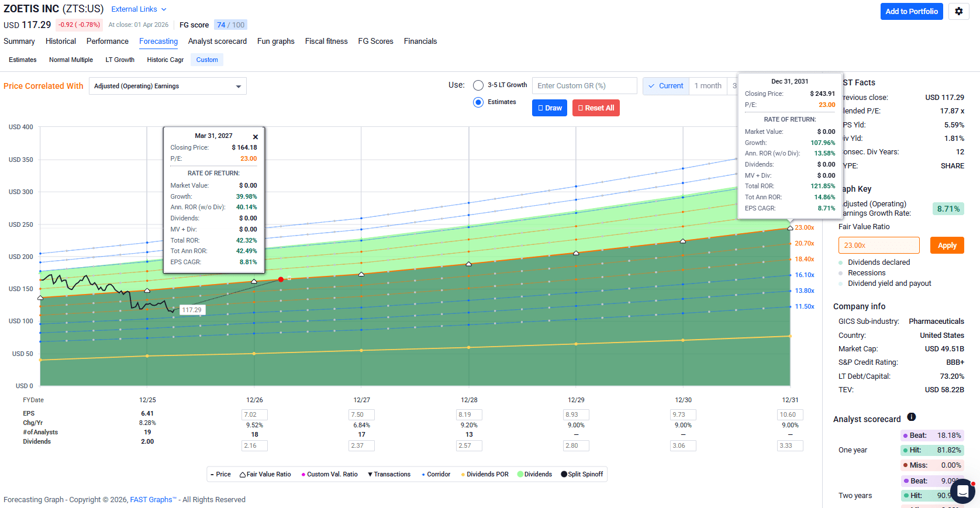Click the 23.00x fair value line label
The width and height of the screenshot is (980, 508).
pos(805,227)
